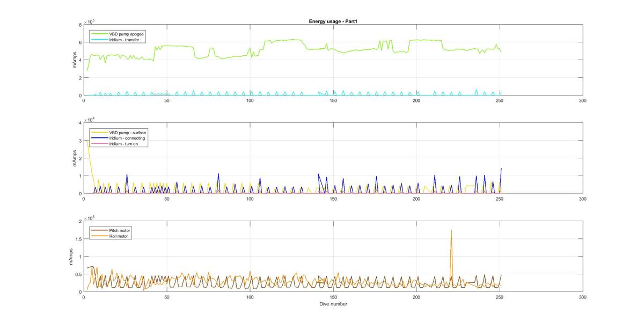Click the yellow line sample beside 'VBD pump - surface'
The height and width of the screenshot is (328, 644).
tap(100, 132)
